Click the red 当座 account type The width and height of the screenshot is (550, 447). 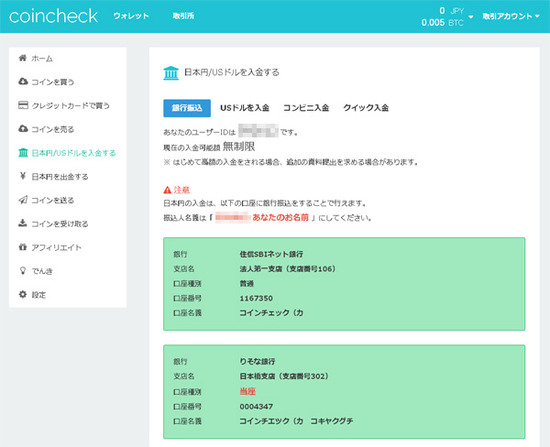pyautogui.click(x=247, y=392)
